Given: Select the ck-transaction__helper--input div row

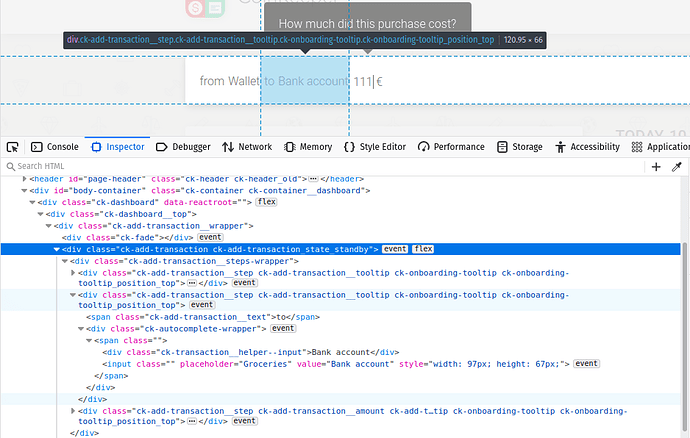Looking at the screenshot, I should [x=251, y=352].
